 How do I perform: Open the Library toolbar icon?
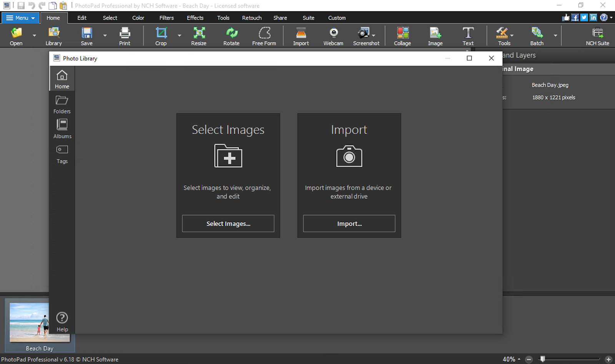tap(54, 33)
